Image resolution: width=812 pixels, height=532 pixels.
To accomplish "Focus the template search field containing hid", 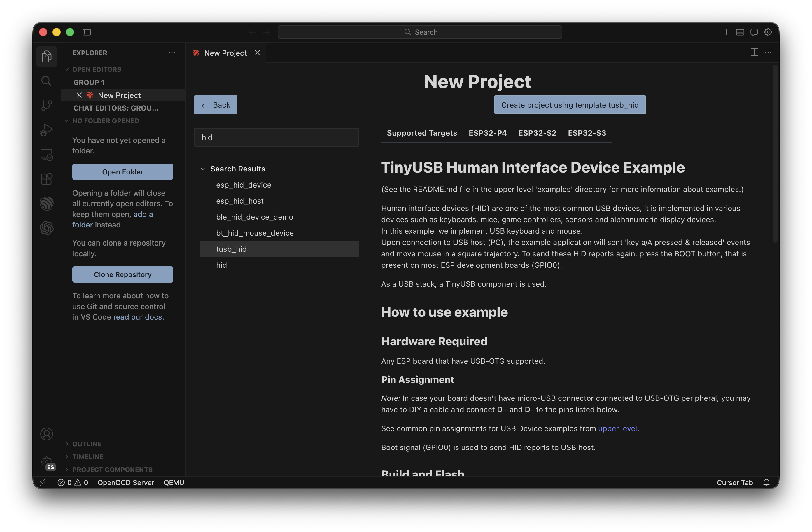I will pyautogui.click(x=276, y=138).
